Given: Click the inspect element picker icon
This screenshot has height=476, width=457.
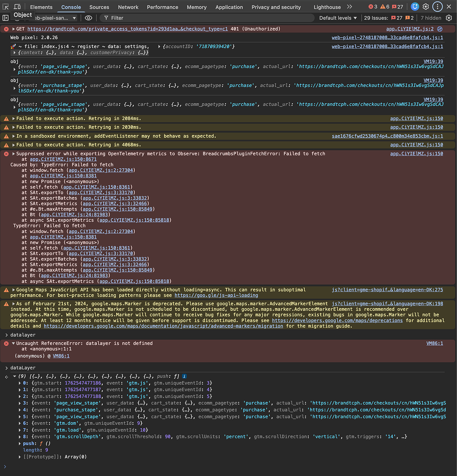Looking at the screenshot, I should point(6,7).
